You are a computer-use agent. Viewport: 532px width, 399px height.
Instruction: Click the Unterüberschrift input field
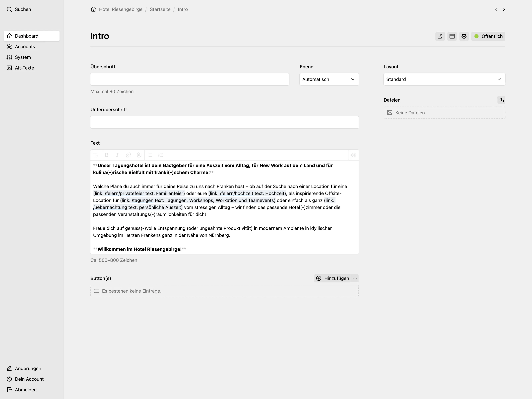225,122
